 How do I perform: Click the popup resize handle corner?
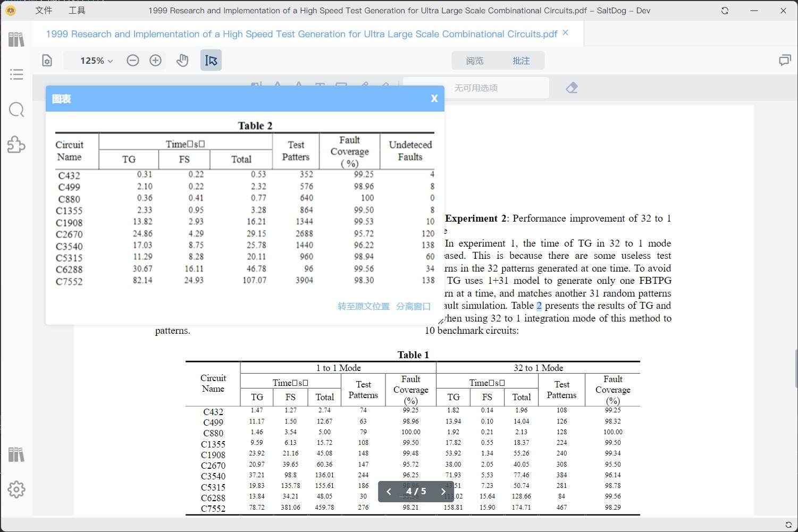point(441,321)
